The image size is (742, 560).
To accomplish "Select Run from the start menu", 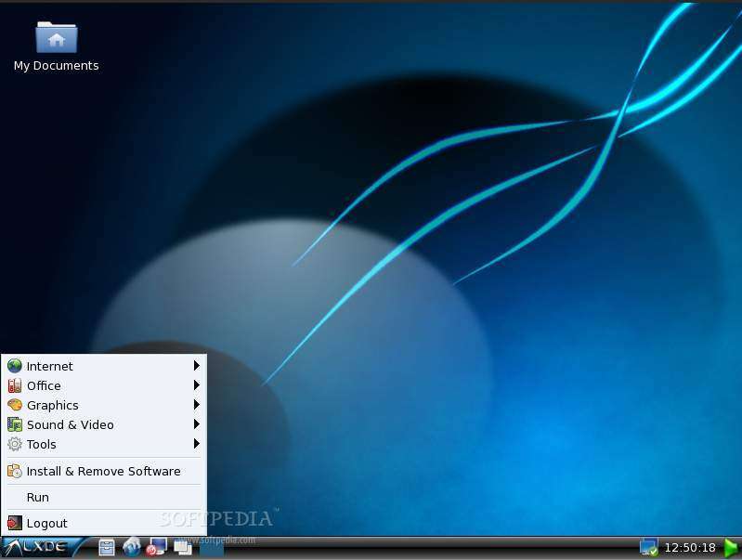I will click(x=104, y=497).
